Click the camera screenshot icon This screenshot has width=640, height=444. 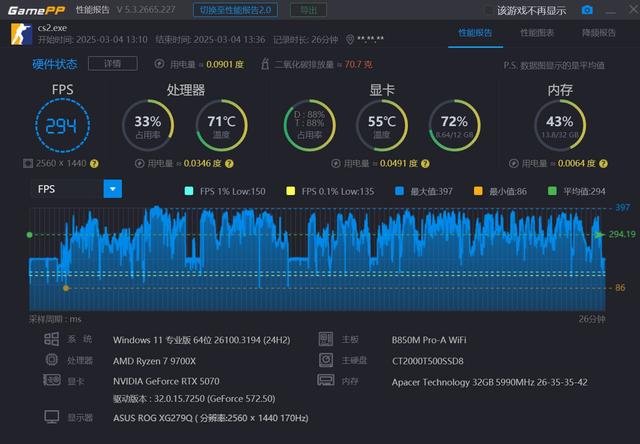pos(587,10)
